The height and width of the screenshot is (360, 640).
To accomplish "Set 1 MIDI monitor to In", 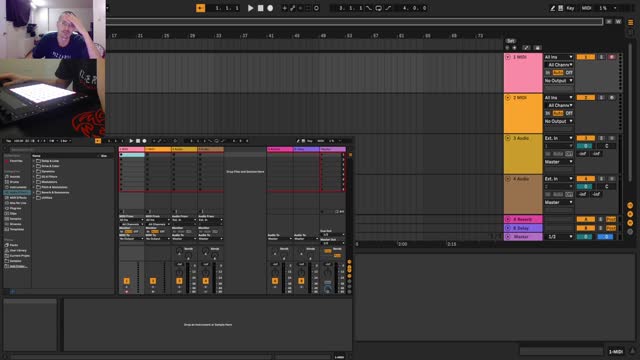I will point(548,73).
